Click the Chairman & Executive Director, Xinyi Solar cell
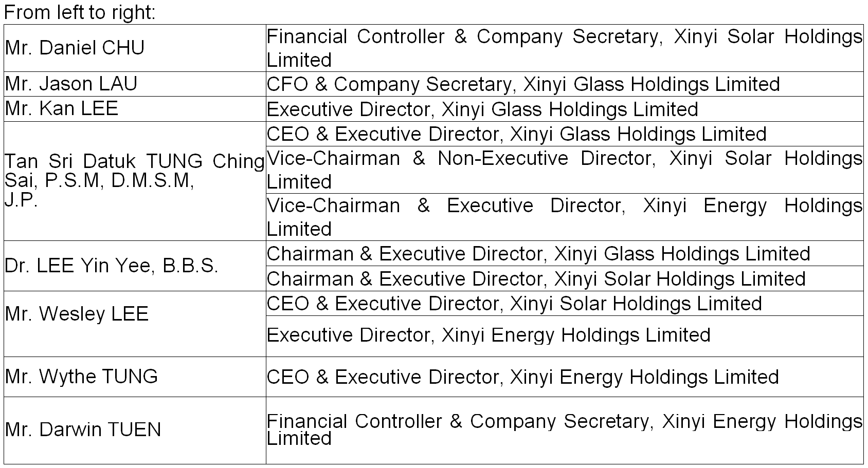The image size is (868, 468). [536, 278]
